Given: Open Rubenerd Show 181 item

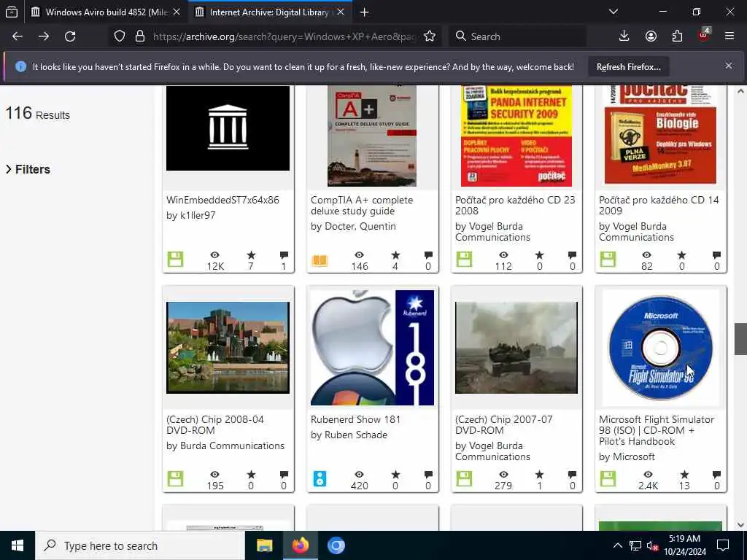Looking at the screenshot, I should click(355, 419).
